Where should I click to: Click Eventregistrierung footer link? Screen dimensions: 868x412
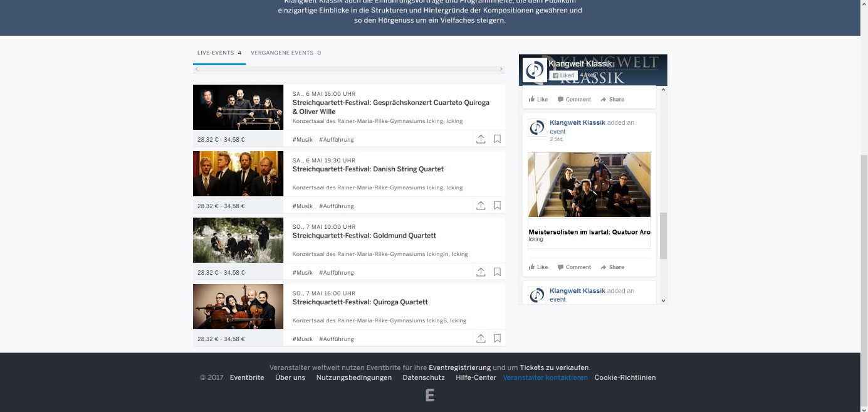click(460, 368)
